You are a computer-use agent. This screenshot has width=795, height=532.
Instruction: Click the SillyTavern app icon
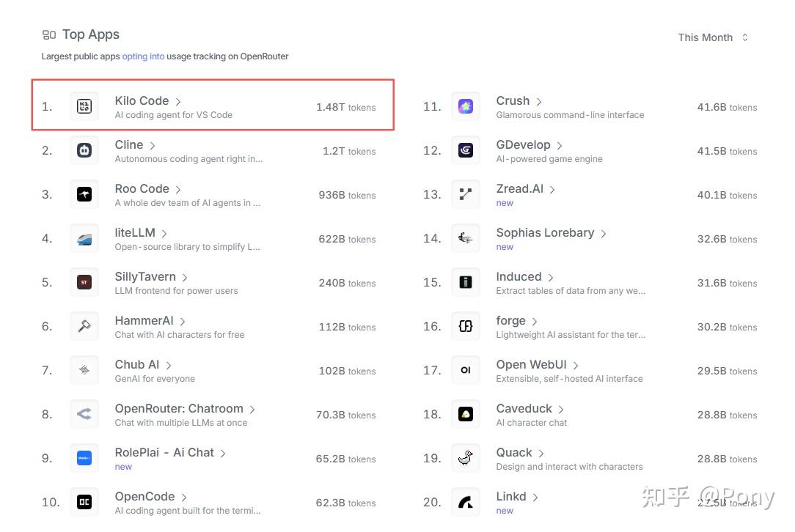coord(84,282)
